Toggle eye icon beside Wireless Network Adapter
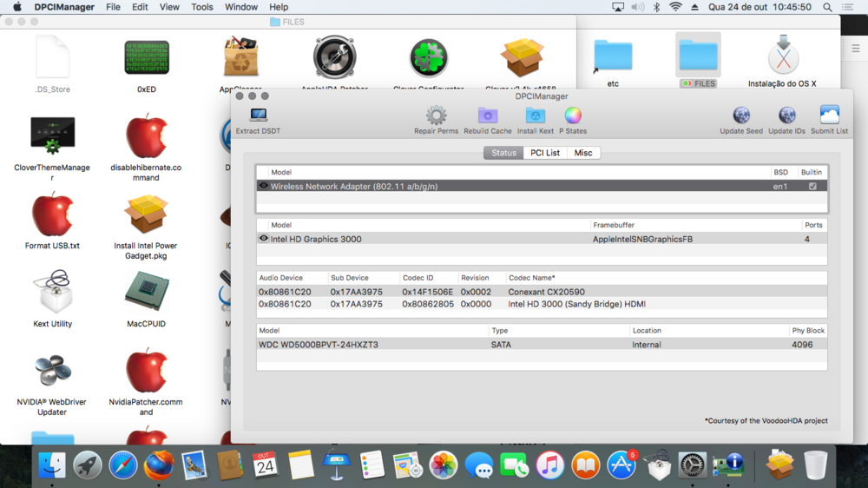The height and width of the screenshot is (488, 868). tap(264, 186)
